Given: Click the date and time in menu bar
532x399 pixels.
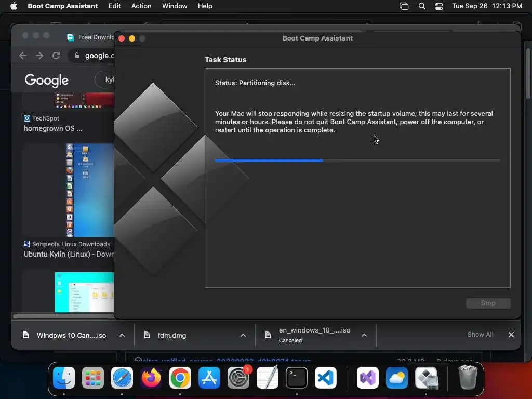Looking at the screenshot, I should [x=487, y=6].
